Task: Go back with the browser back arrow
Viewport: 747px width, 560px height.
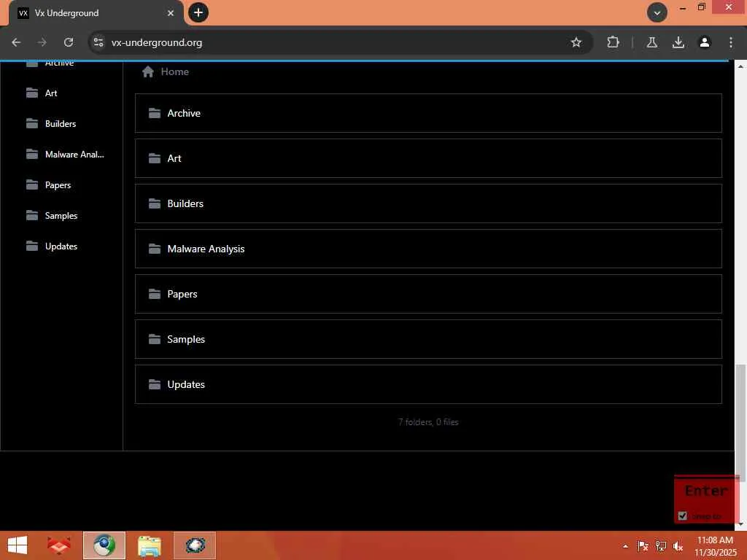Action: (16, 42)
